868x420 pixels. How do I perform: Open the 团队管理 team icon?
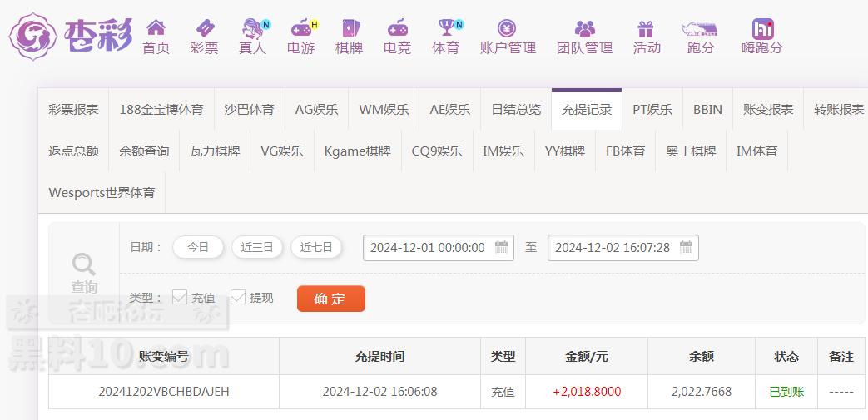[x=584, y=29]
